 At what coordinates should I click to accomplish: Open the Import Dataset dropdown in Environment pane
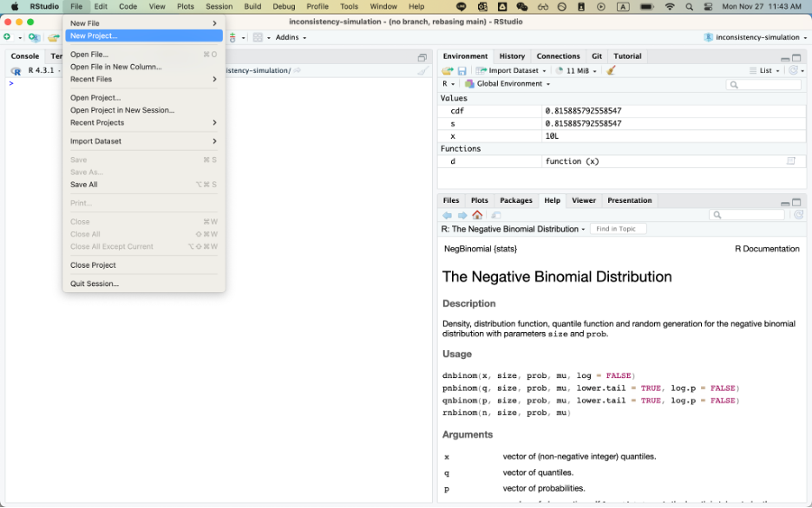[x=511, y=70]
